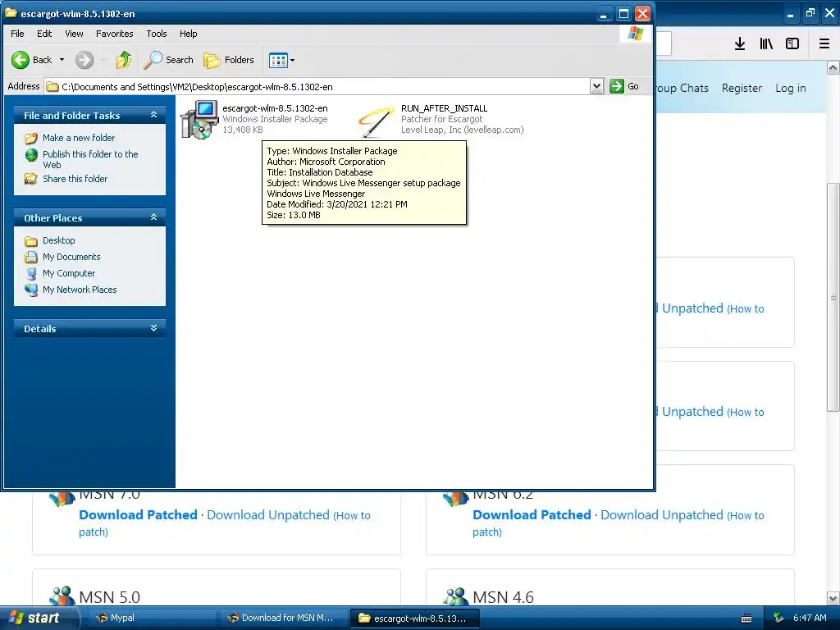Click the MSN 4.6 people icon

456,596
